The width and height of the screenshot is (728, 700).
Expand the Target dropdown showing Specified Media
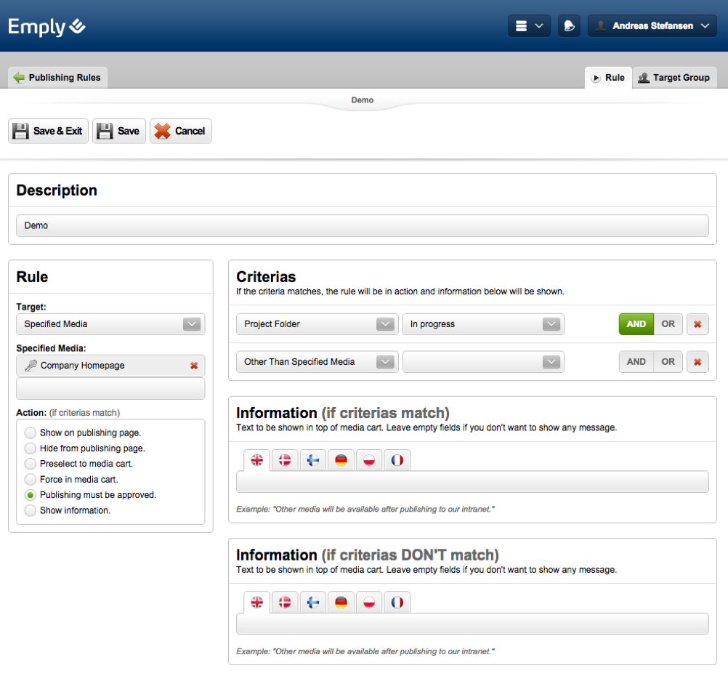coord(110,324)
